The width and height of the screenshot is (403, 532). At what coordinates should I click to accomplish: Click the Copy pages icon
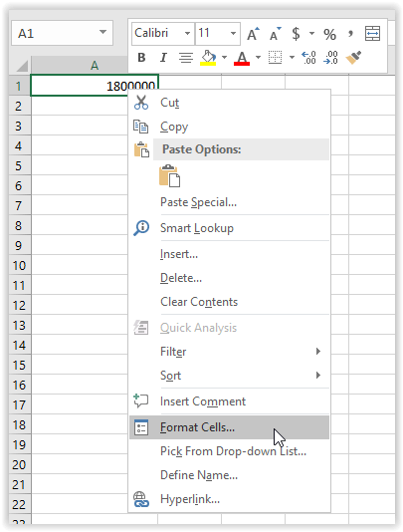tap(141, 127)
